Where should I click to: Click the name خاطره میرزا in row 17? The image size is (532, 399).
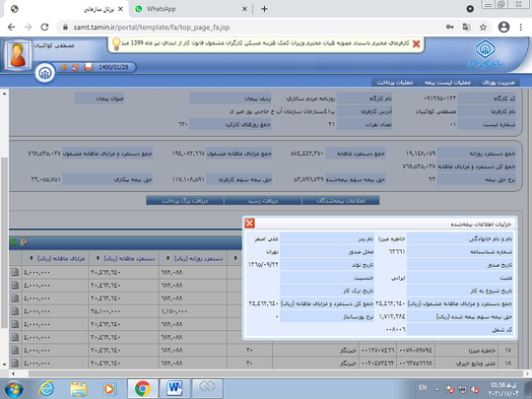(x=482, y=350)
